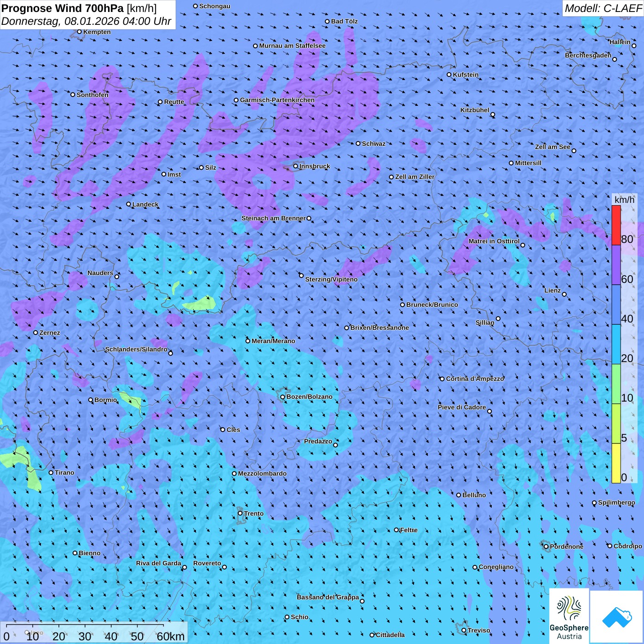
Task: Click the Bozen/Bolzano city marker
Action: [283, 397]
